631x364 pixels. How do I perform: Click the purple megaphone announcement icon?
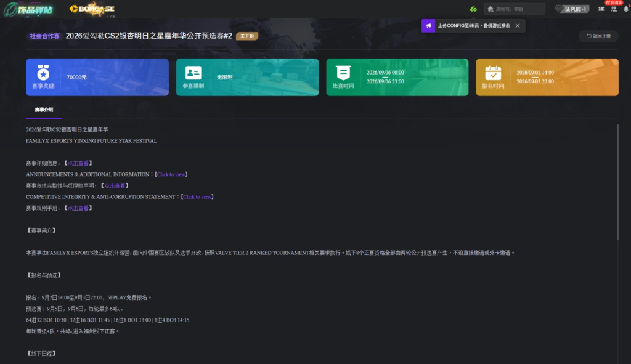coord(428,26)
